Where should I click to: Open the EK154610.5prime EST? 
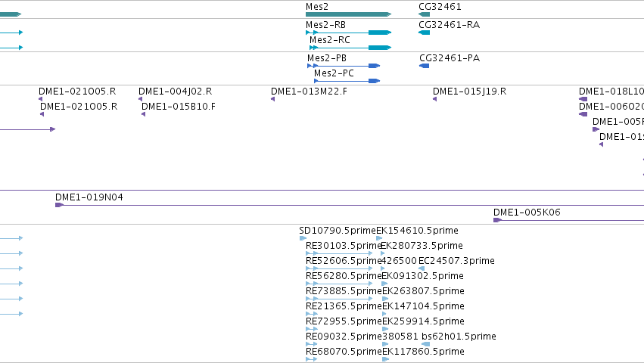pyautogui.click(x=379, y=238)
